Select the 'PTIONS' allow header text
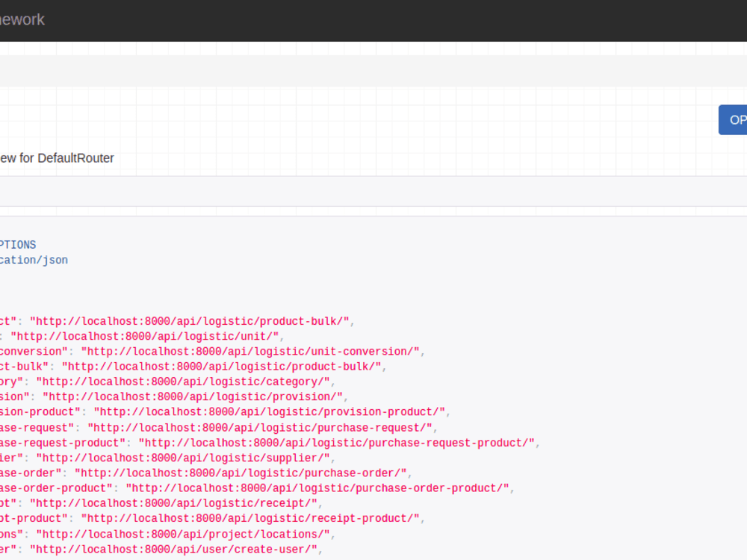This screenshot has height=560, width=747. click(x=18, y=245)
